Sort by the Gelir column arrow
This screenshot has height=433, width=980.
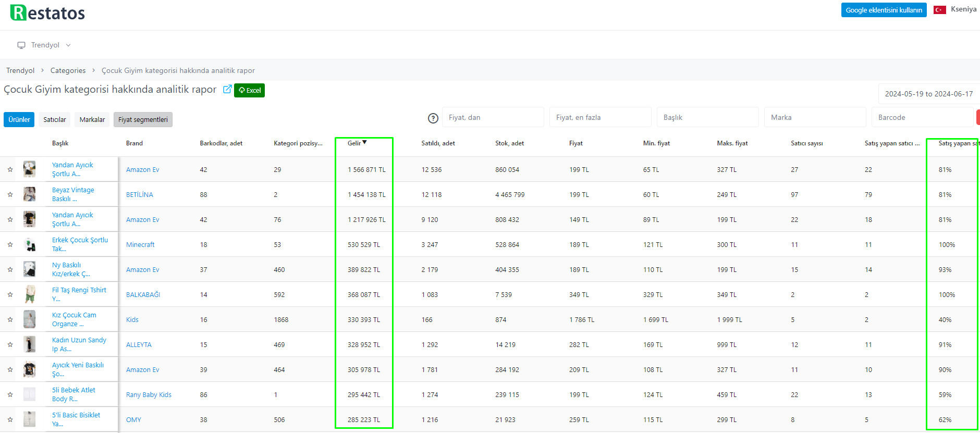tap(364, 142)
